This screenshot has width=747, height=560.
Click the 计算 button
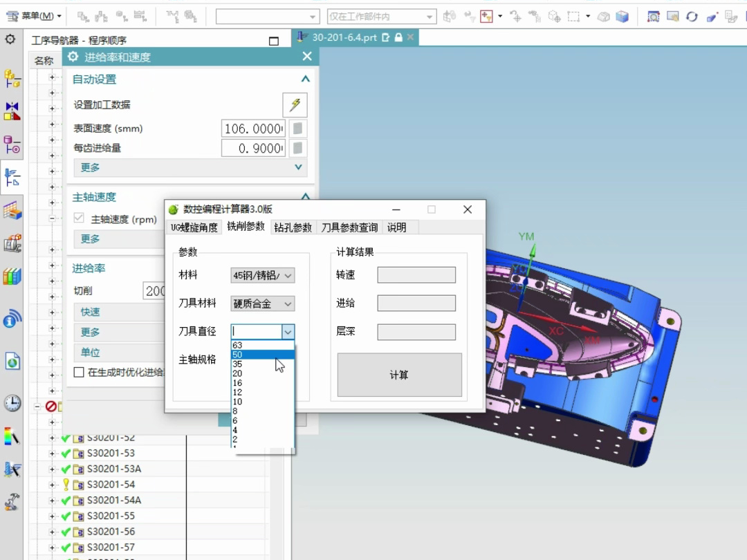[399, 375]
